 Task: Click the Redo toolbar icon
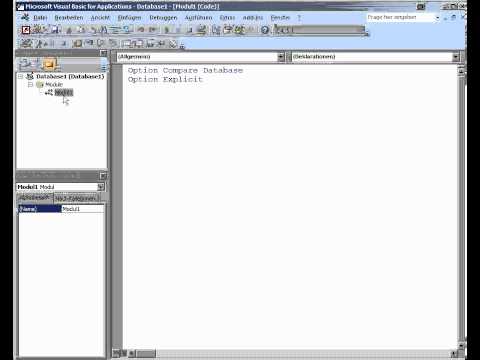[x=153, y=30]
